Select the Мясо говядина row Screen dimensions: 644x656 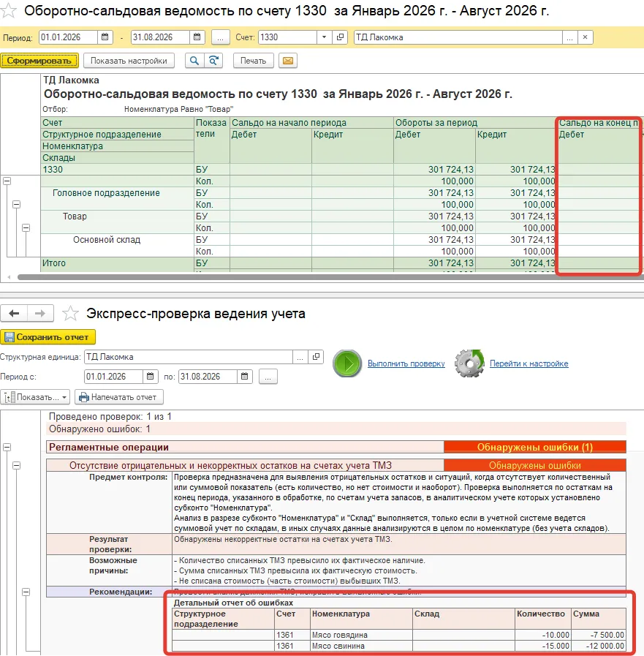pyautogui.click(x=399, y=635)
